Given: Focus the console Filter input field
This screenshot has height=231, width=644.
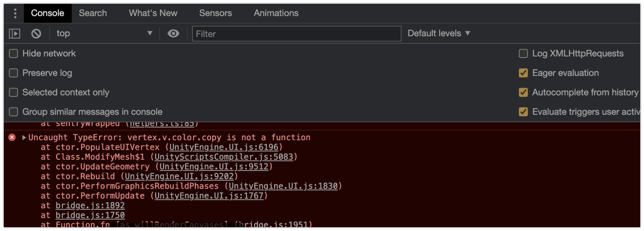Looking at the screenshot, I should tap(296, 34).
